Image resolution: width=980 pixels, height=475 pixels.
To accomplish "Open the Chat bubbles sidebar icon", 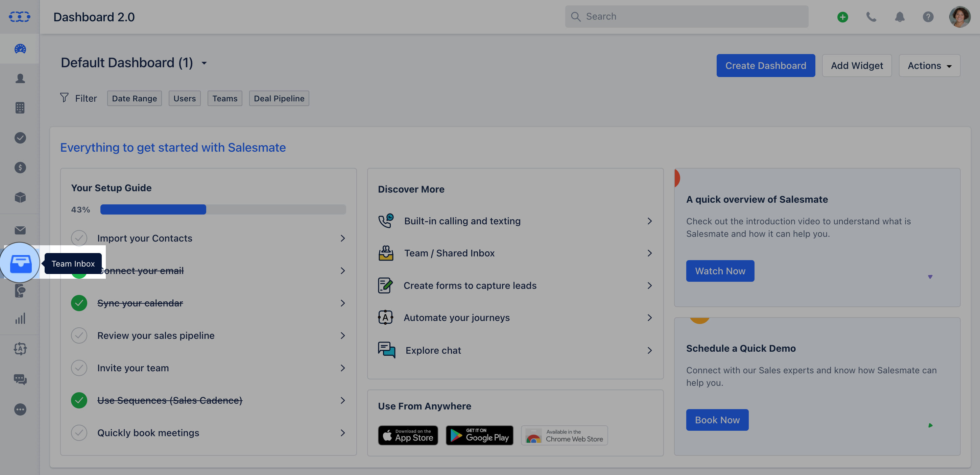I will pyautogui.click(x=20, y=379).
